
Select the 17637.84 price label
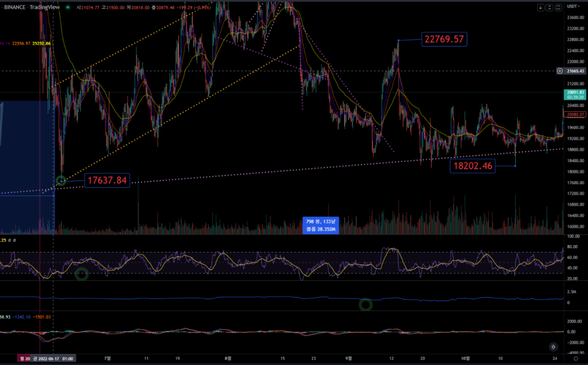coord(107,180)
